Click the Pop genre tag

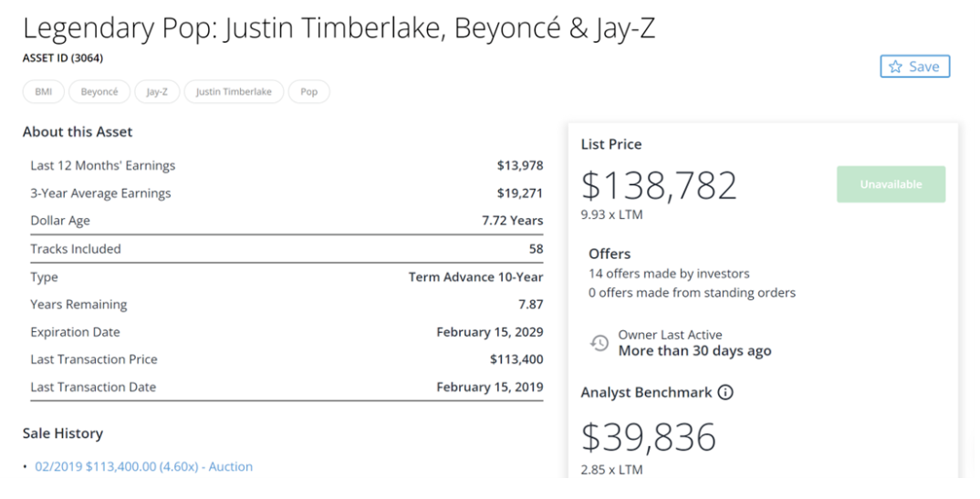pyautogui.click(x=308, y=92)
